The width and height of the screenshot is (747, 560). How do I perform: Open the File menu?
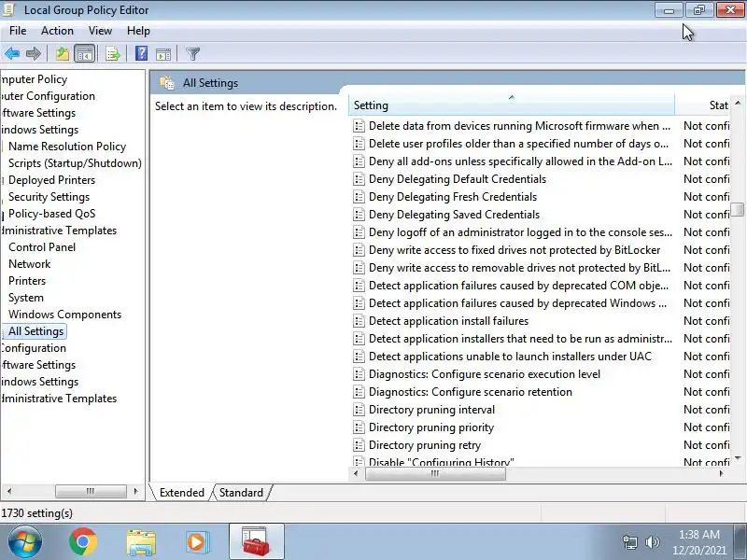pyautogui.click(x=18, y=31)
